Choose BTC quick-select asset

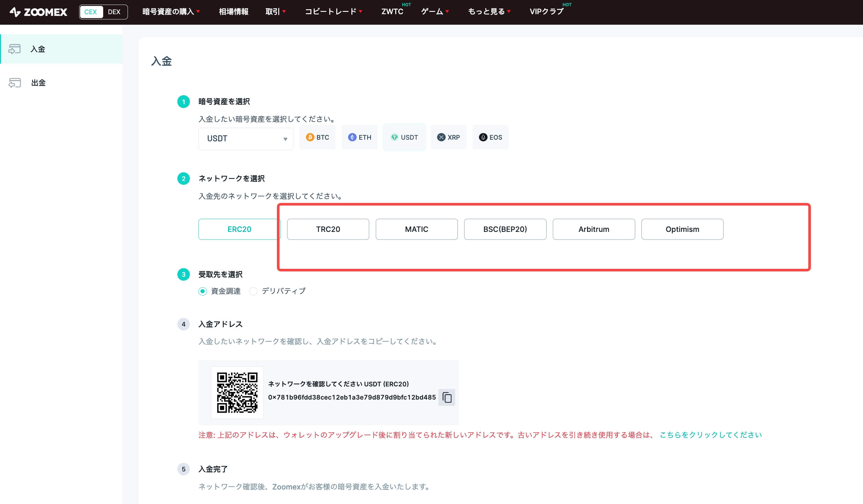click(317, 137)
